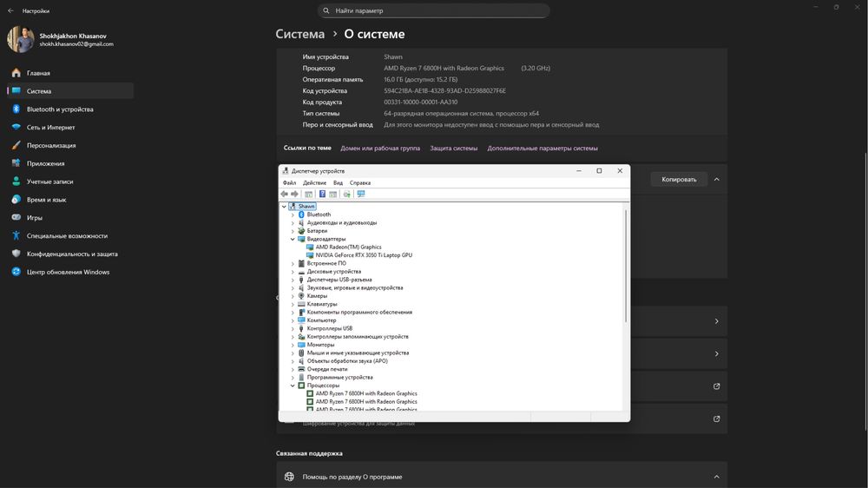
Task: Click the Игры gamepad icon
Action: pos(16,218)
